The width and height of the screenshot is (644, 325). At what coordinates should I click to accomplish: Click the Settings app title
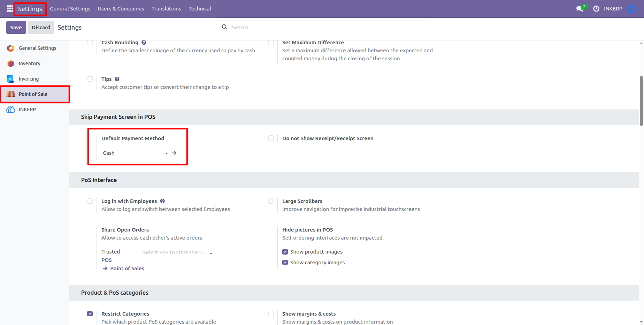(x=30, y=9)
